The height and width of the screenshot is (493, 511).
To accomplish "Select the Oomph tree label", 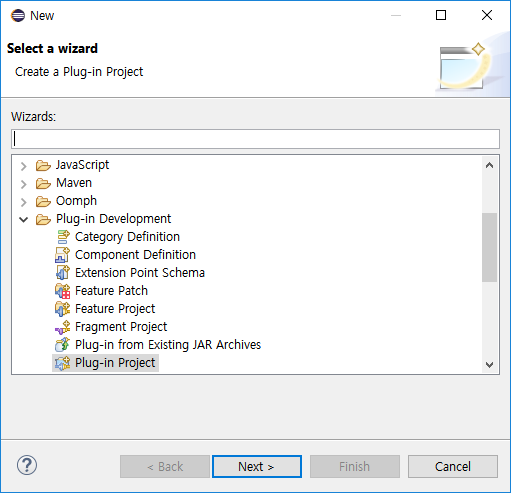I will pyautogui.click(x=76, y=201).
